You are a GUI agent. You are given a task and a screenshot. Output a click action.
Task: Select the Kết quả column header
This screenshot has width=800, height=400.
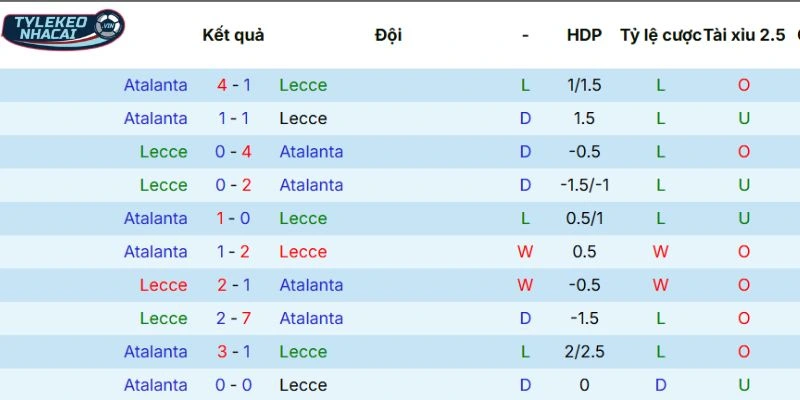(x=233, y=35)
